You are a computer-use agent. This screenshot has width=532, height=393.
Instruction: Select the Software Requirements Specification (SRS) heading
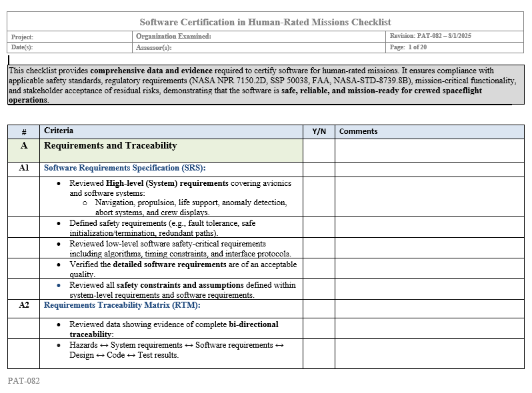[x=125, y=169]
